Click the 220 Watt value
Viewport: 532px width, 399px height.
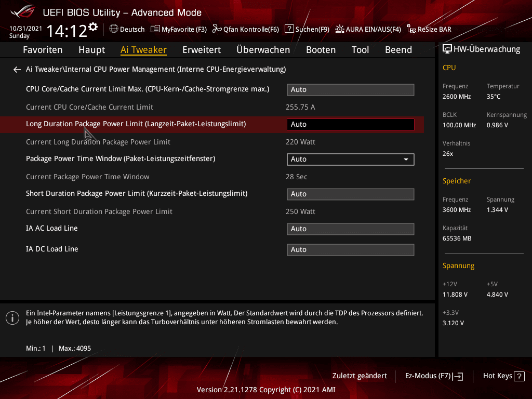click(x=300, y=142)
